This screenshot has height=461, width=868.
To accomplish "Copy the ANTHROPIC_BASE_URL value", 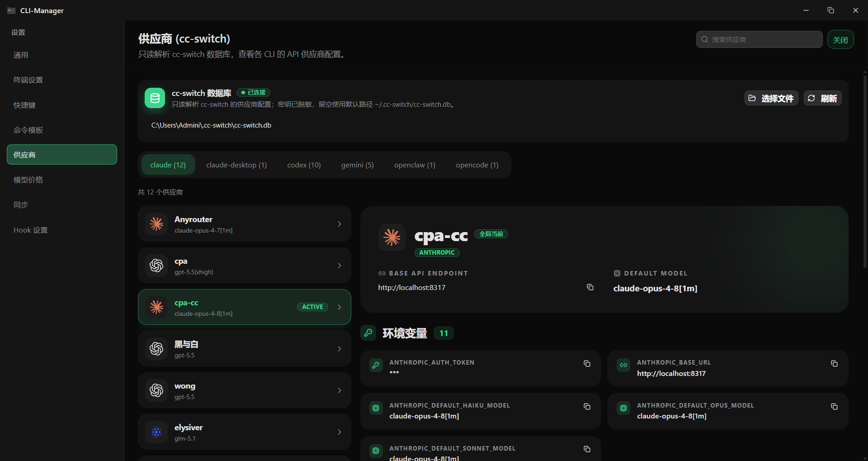I will click(x=834, y=364).
